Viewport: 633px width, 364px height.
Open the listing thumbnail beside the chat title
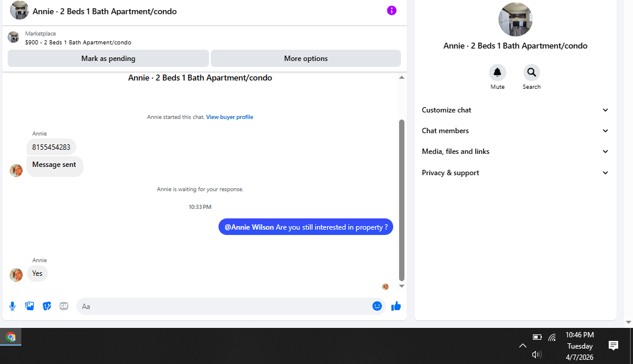pos(20,11)
